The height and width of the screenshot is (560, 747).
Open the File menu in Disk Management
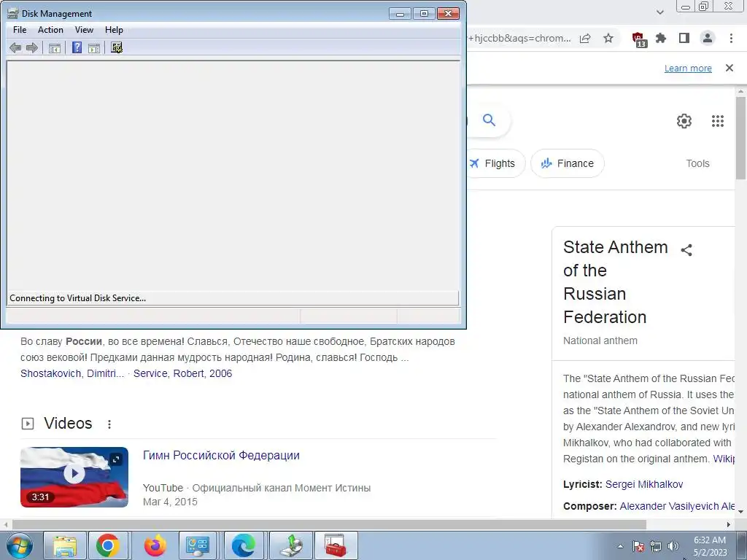20,29
